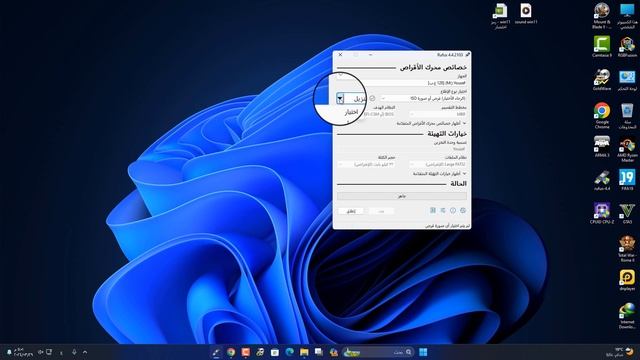Viewport: 640px width, 360px height.
Task: Open the ARMA 3 desktop shortcut
Action: coord(602,147)
